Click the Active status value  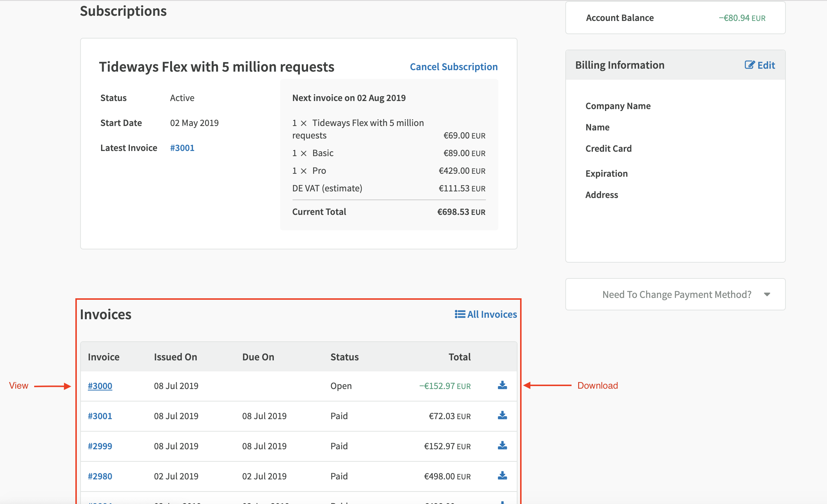tap(182, 98)
